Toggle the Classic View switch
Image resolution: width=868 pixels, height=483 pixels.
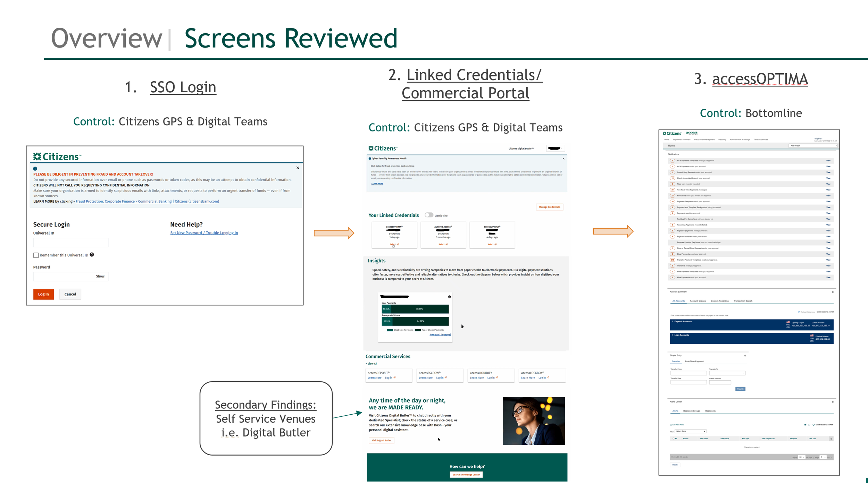429,215
